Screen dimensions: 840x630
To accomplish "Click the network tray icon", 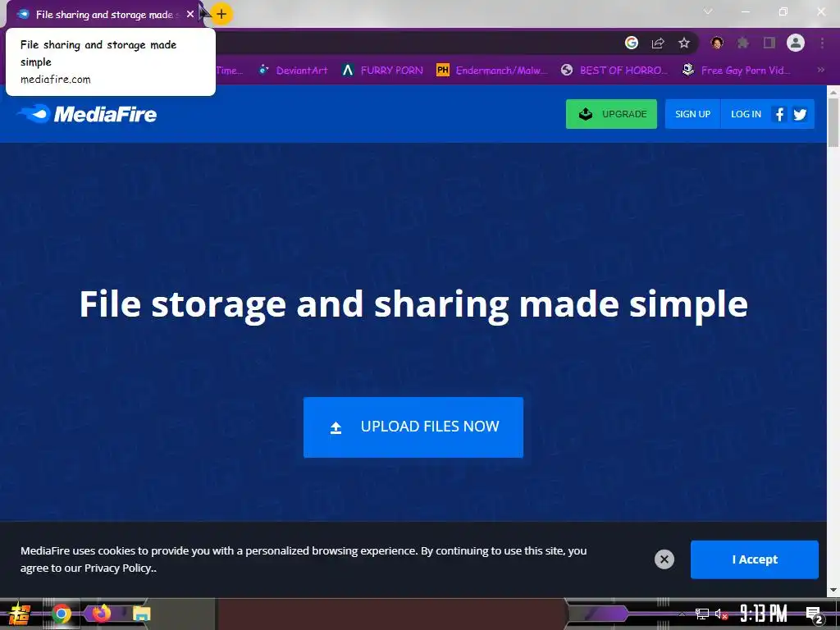I will [x=702, y=614].
